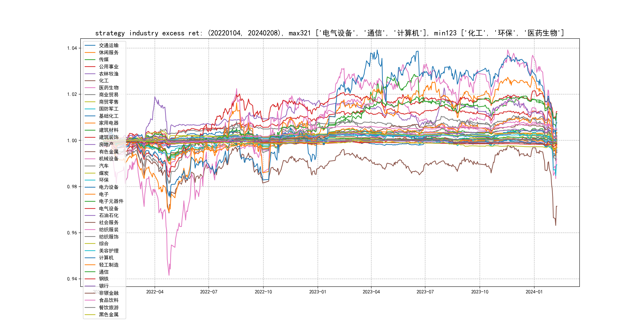Click the 2024-01 x-axis date label
Screen dimensions: 644x322
534,292
